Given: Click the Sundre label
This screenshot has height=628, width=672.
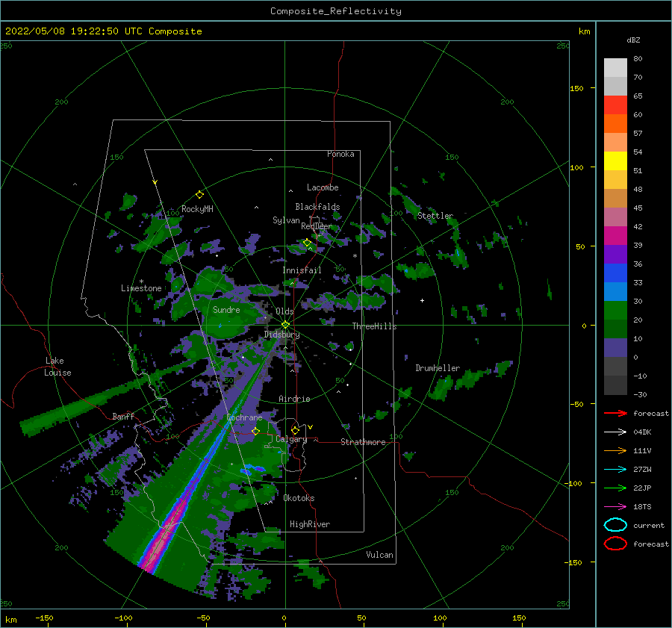Looking at the screenshot, I should 226,310.
